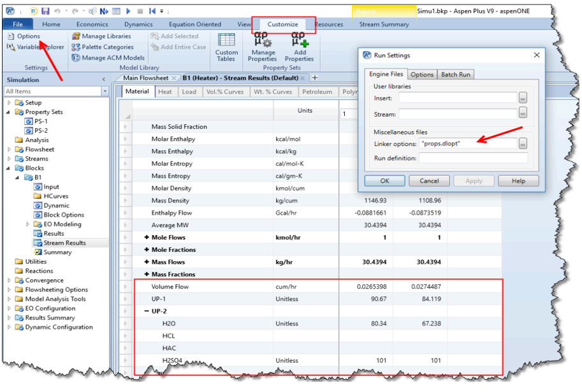Click Add Properties in Property Sets
The image size is (582, 392).
pos(299,48)
